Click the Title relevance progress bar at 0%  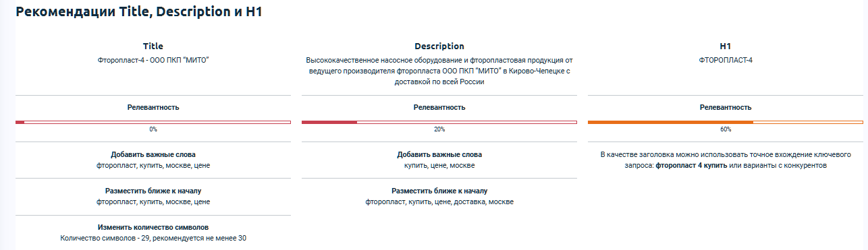coord(153,122)
